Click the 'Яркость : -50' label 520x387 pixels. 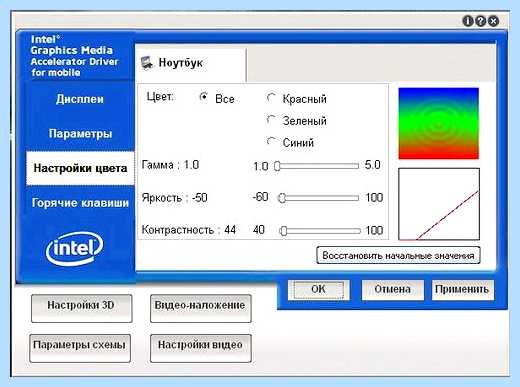coord(174,198)
